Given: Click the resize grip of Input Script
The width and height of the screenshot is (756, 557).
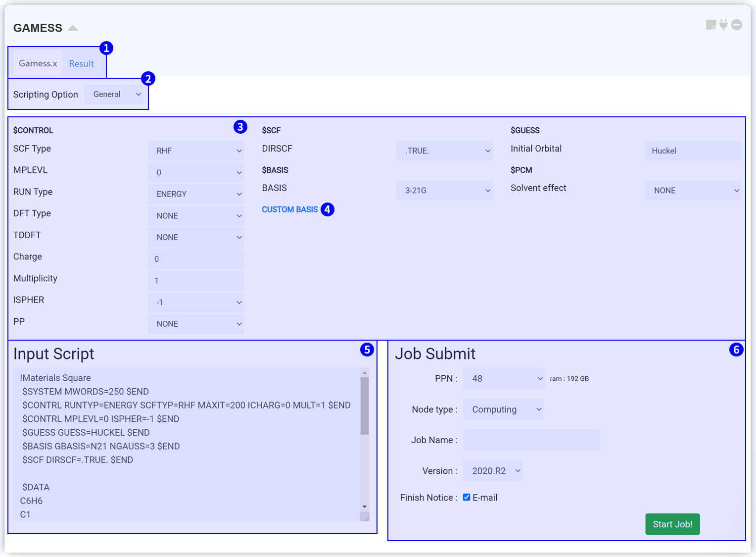Looking at the screenshot, I should point(365,517).
